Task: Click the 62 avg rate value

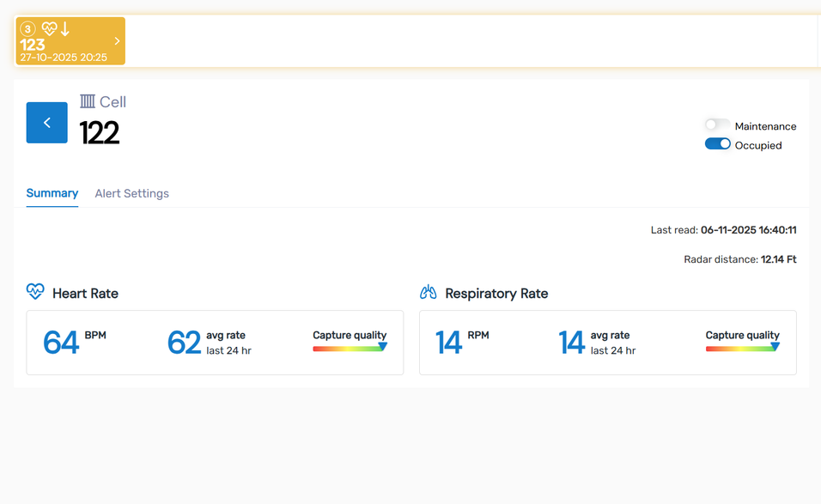Action: coord(184,343)
